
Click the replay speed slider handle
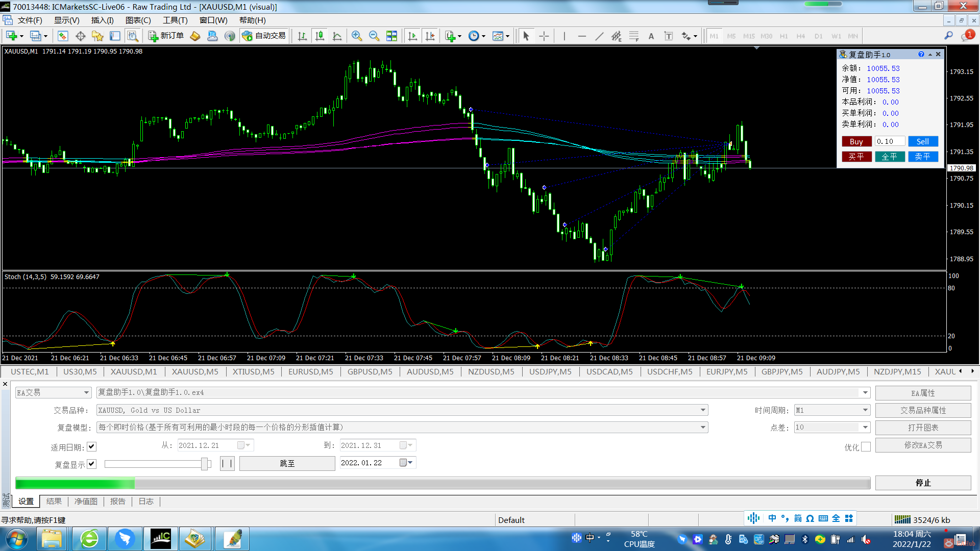point(205,464)
